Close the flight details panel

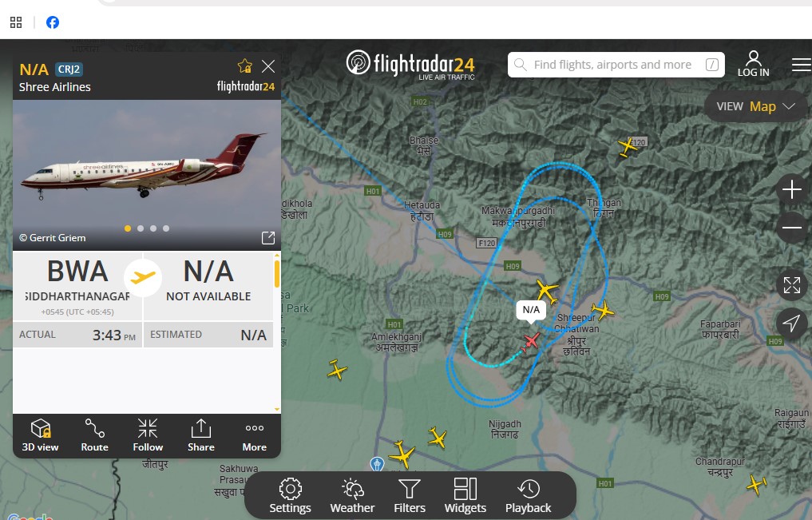pos(268,66)
